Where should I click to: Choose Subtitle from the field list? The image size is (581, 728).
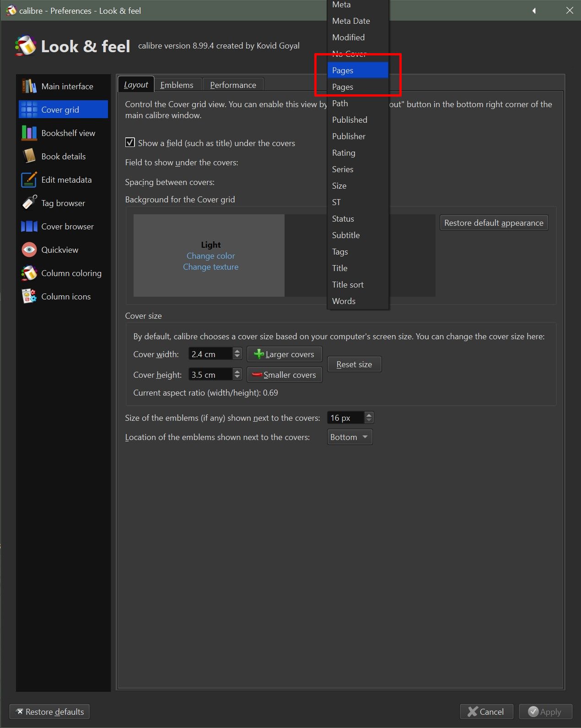[358, 235]
